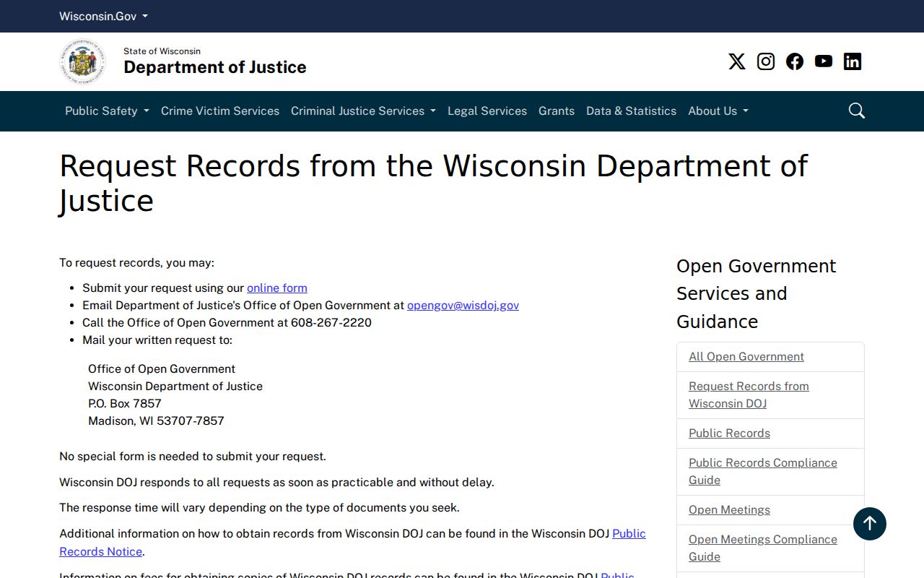
Task: Open Open Meetings Compliance Guide sidebar link
Action: [x=763, y=548]
